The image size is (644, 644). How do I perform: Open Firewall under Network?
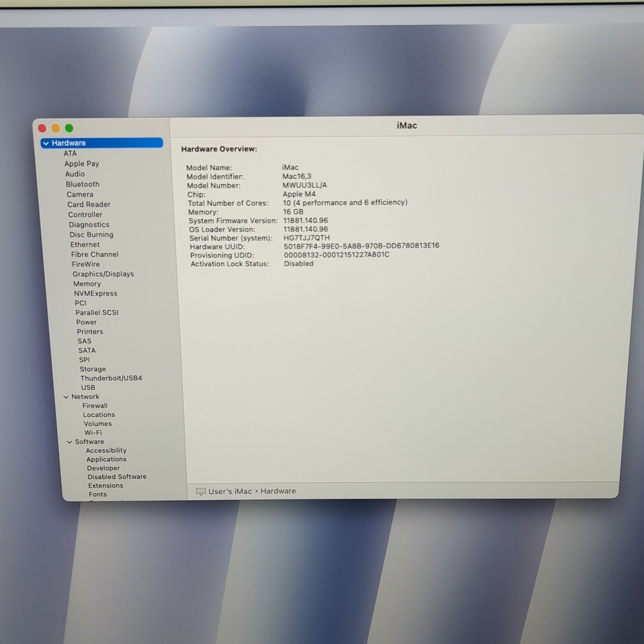[x=95, y=406]
